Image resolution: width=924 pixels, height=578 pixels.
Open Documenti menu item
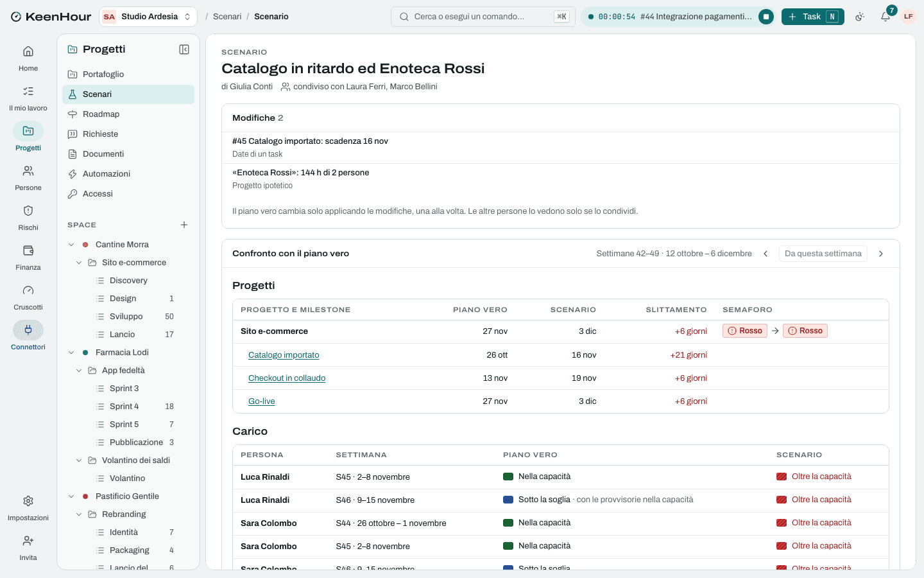coord(128,154)
